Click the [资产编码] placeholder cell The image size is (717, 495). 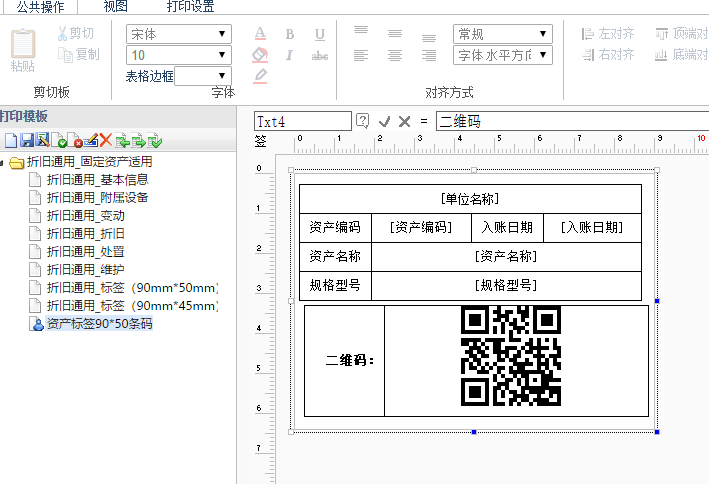tap(421, 228)
